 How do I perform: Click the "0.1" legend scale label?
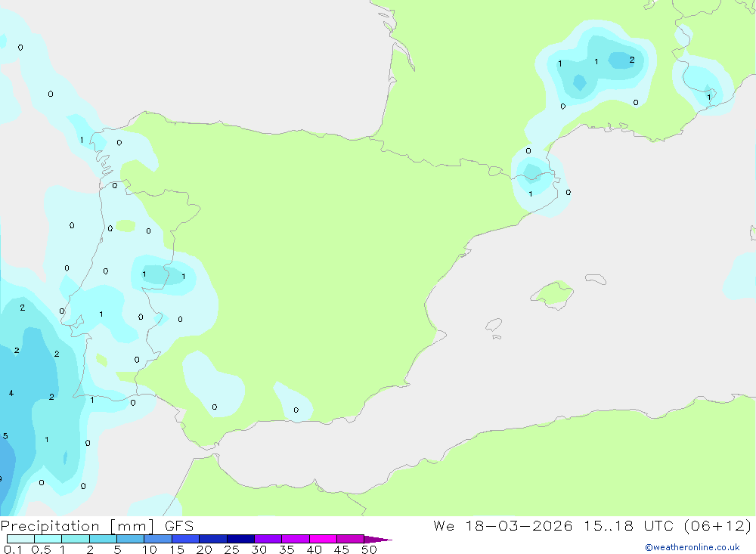point(13,549)
